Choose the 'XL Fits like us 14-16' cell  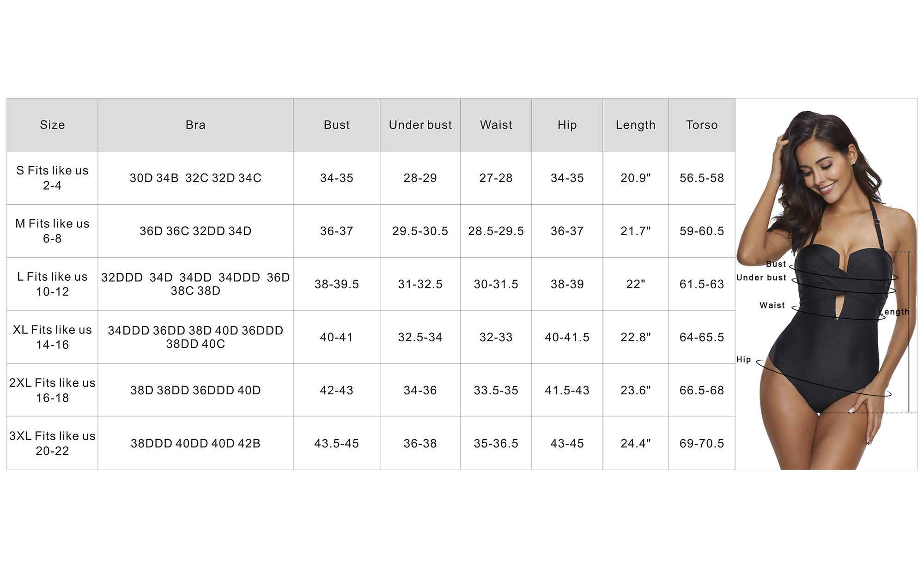[x=52, y=337]
